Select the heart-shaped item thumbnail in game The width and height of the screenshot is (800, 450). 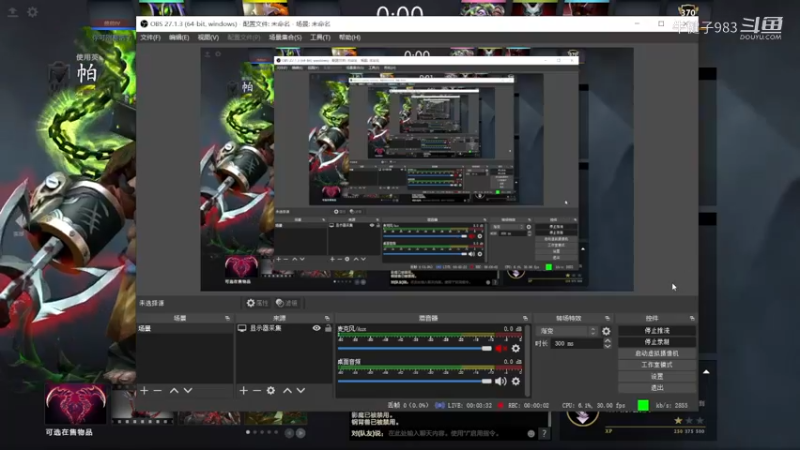click(x=76, y=404)
